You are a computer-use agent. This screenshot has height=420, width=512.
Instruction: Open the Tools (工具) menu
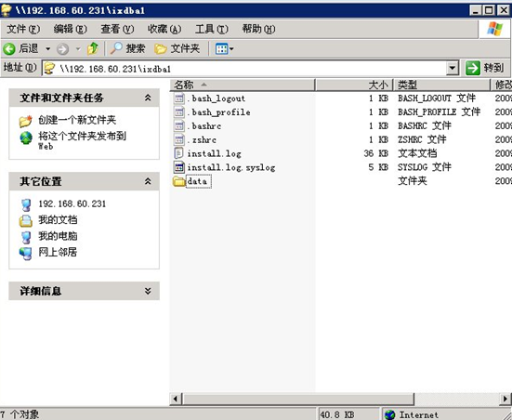(x=212, y=29)
